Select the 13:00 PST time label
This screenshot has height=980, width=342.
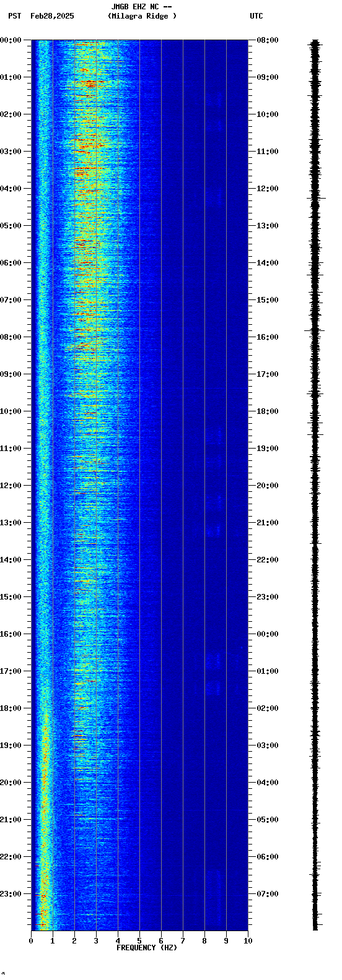point(11,523)
